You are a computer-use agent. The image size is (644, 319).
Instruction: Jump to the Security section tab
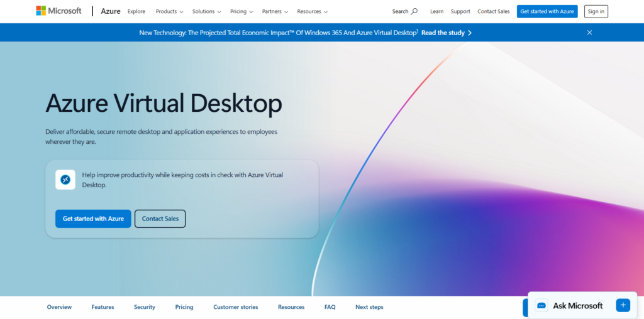(145, 307)
